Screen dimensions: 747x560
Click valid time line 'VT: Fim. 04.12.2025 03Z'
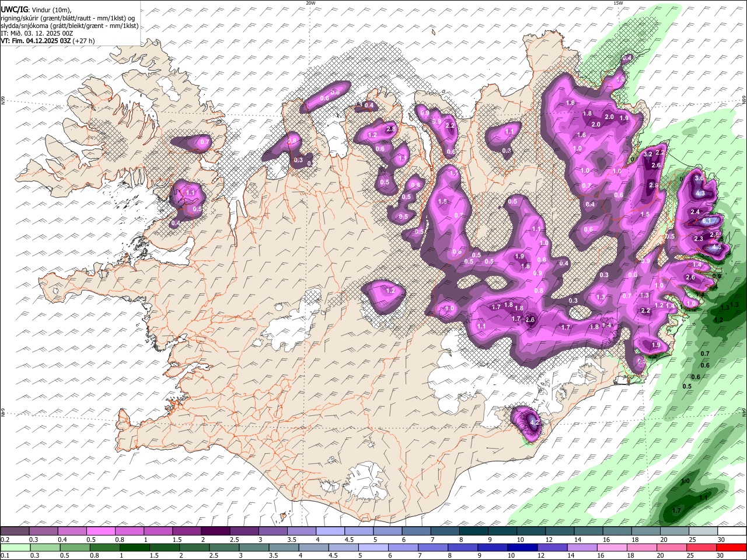[x=36, y=41]
